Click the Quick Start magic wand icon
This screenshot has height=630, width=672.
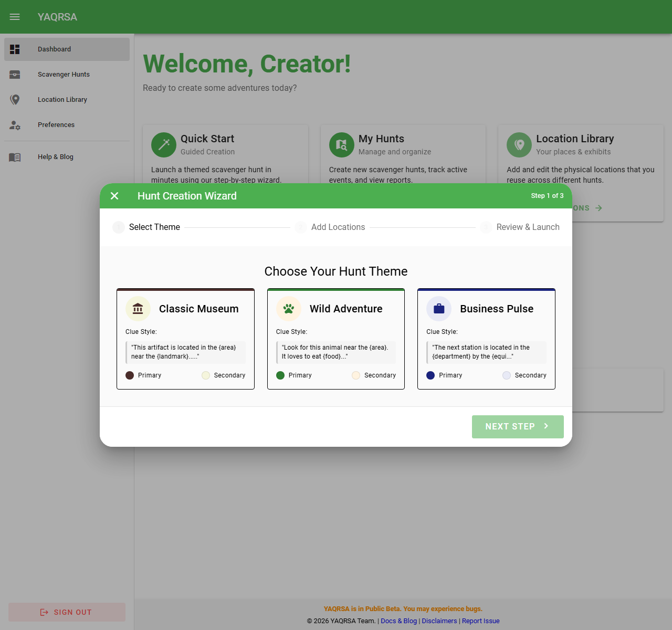pos(164,145)
